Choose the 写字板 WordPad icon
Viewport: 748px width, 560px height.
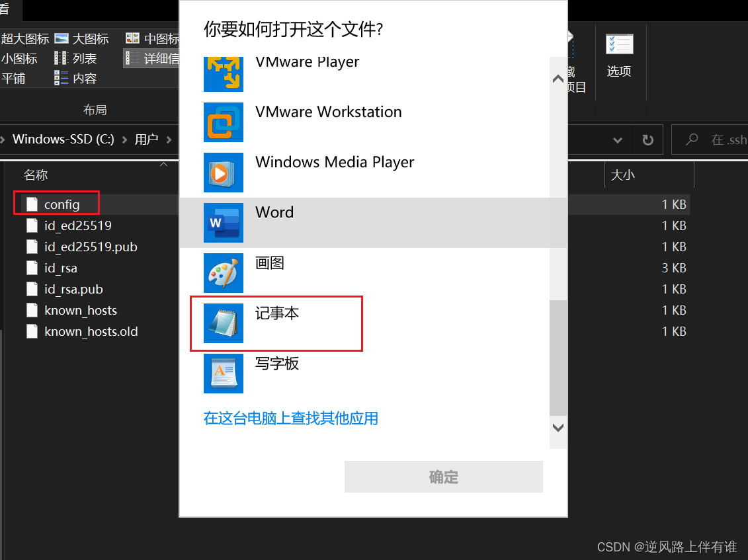[224, 374]
